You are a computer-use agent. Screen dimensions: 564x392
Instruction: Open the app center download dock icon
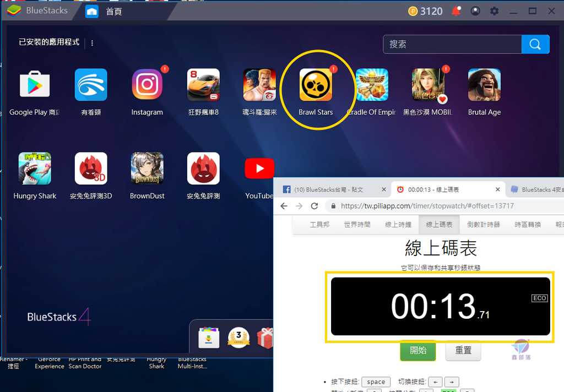pyautogui.click(x=209, y=337)
